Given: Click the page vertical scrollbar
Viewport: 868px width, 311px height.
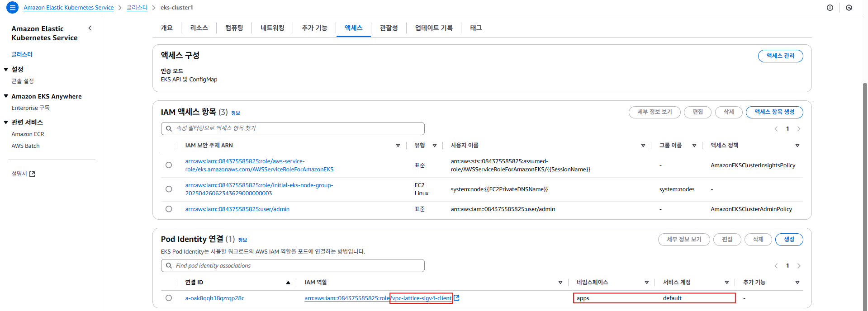Looking at the screenshot, I should (x=865, y=197).
